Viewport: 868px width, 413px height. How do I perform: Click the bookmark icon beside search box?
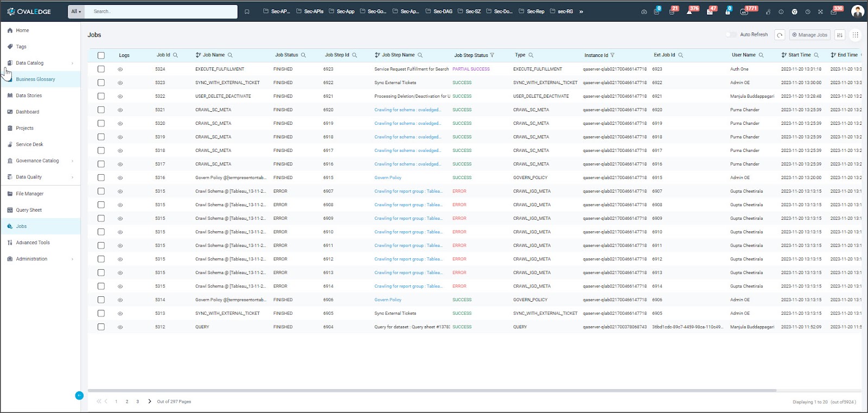click(x=247, y=11)
